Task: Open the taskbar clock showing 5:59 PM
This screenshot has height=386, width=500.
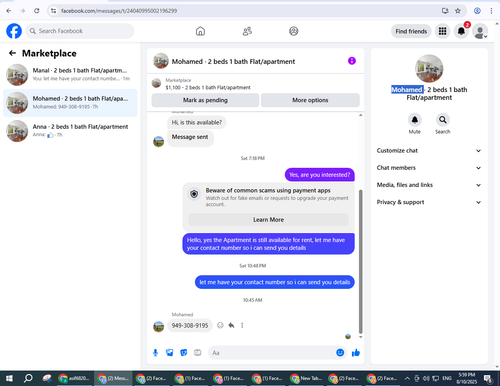Action: [467, 378]
